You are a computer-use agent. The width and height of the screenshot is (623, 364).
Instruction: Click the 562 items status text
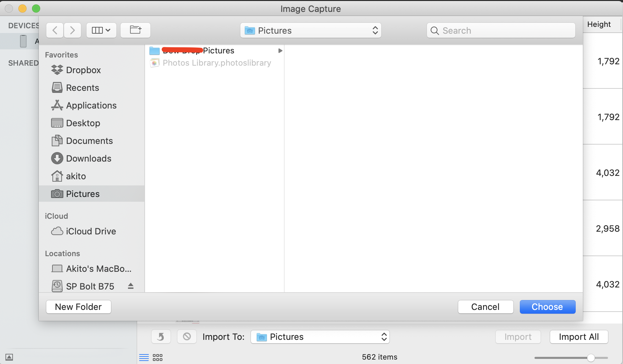(380, 357)
